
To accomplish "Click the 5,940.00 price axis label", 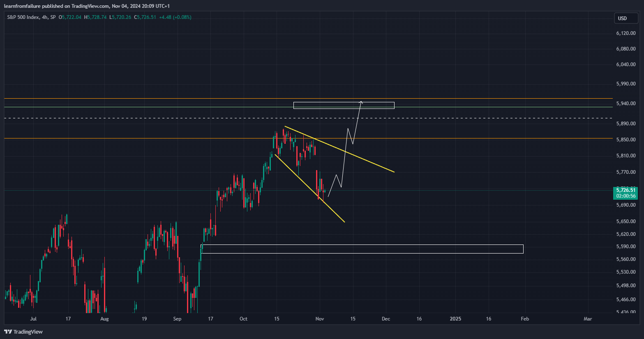I will [626, 104].
